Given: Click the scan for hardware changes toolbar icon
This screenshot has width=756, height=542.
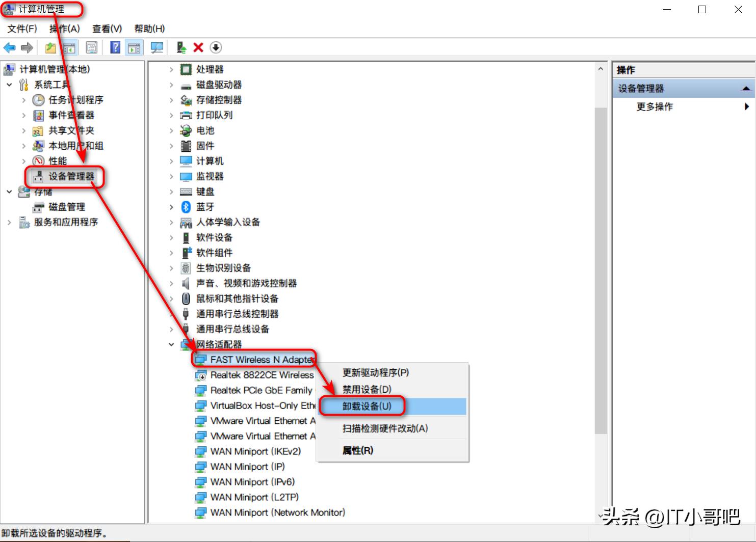Looking at the screenshot, I should [157, 47].
